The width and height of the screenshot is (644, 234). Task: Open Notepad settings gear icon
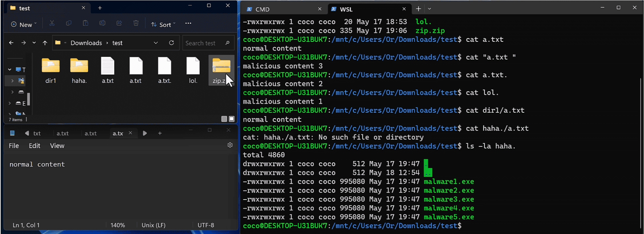pos(230,145)
